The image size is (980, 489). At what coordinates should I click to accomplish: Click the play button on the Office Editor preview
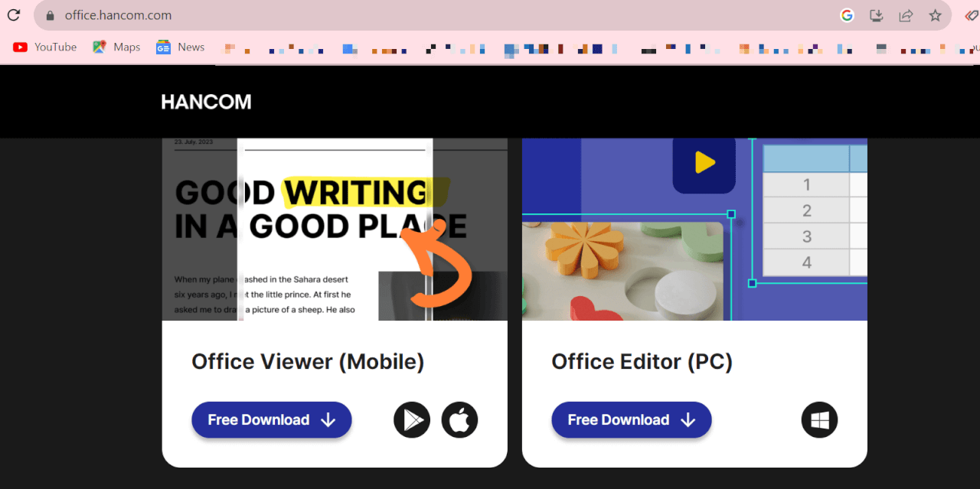pyautogui.click(x=704, y=161)
